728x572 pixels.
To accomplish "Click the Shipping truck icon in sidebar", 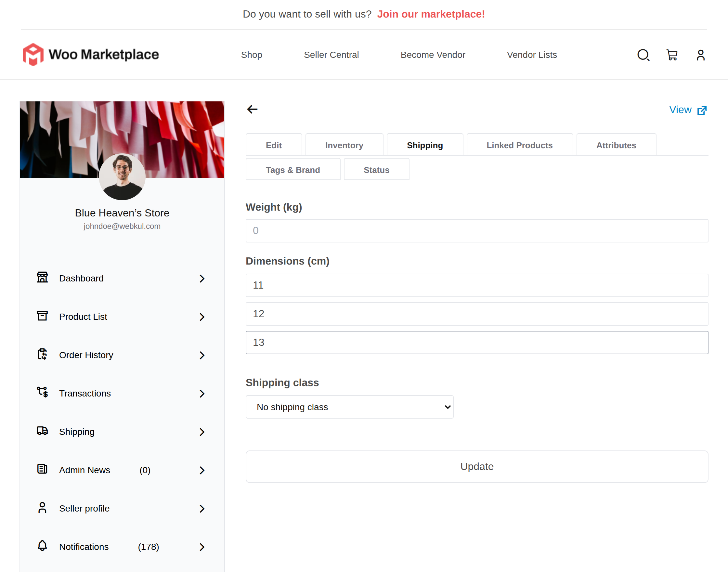I will click(x=42, y=431).
